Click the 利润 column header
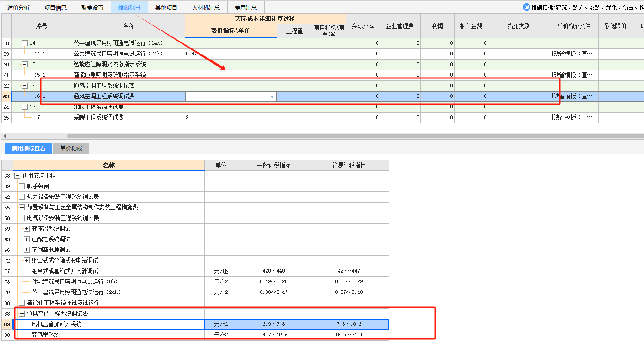This screenshot has height=341, width=644. click(437, 26)
